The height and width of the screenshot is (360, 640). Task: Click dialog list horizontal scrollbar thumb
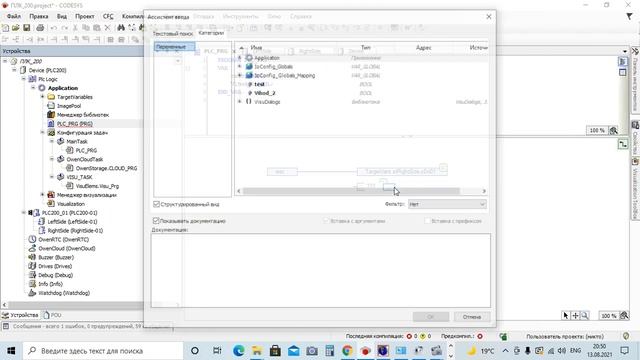[351, 191]
